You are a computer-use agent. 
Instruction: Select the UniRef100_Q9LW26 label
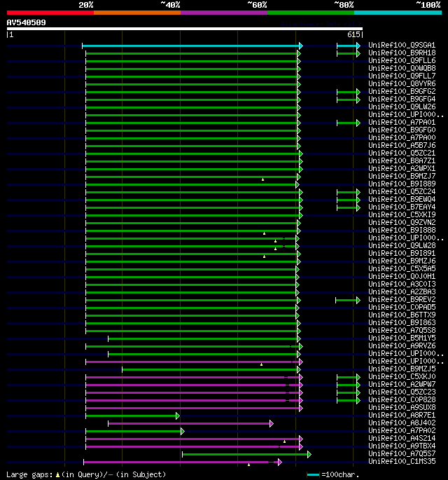pos(402,107)
